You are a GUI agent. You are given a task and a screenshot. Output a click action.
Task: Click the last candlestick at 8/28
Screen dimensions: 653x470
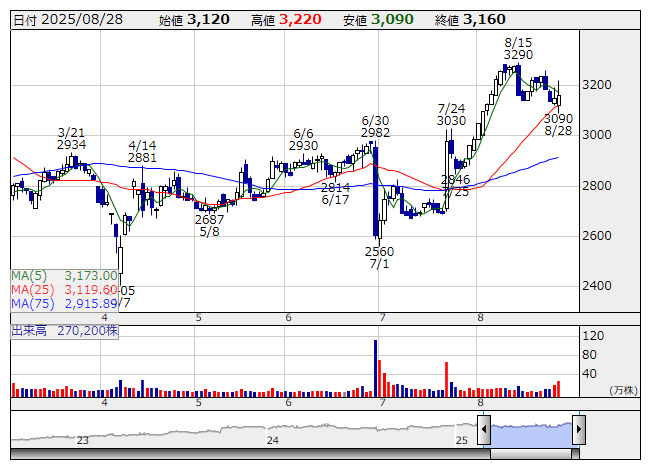point(558,98)
